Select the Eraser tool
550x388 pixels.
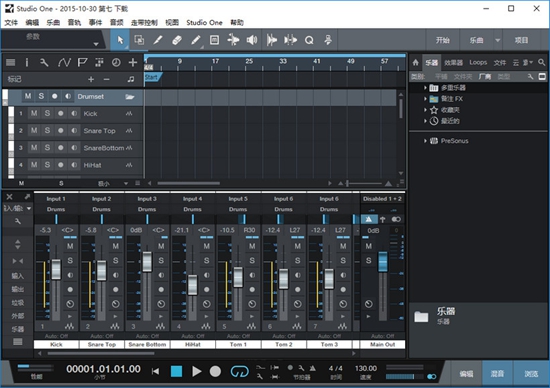tap(177, 40)
